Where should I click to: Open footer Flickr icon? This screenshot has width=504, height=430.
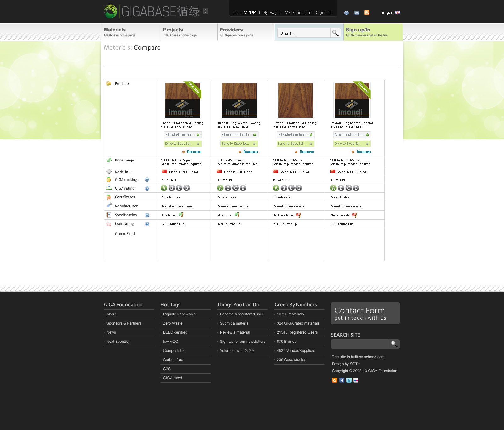point(356,380)
